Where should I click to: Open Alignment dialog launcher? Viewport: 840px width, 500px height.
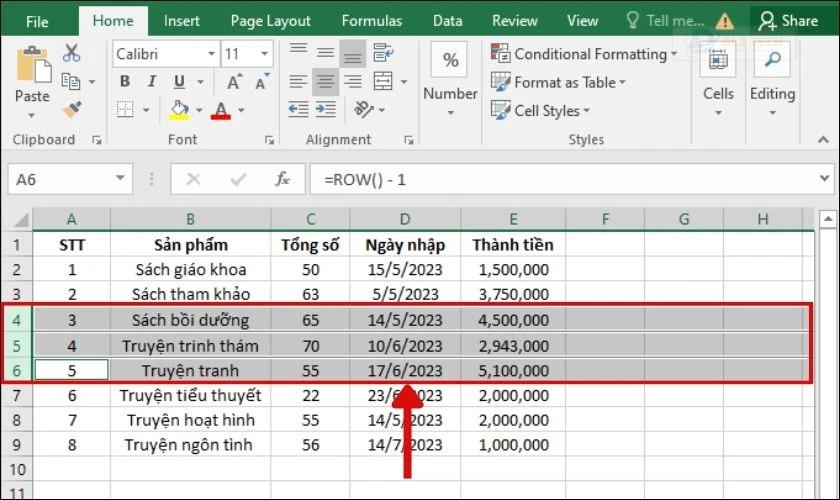pyautogui.click(x=408, y=140)
